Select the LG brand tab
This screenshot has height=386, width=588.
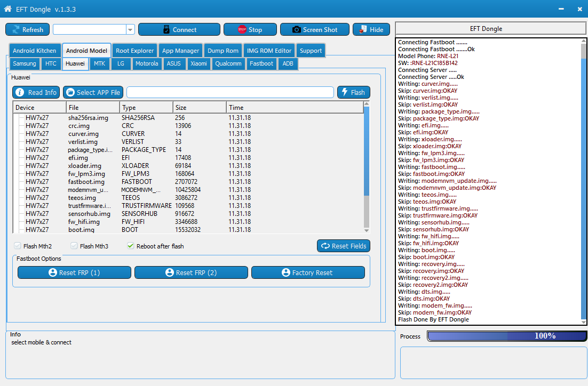(121, 63)
